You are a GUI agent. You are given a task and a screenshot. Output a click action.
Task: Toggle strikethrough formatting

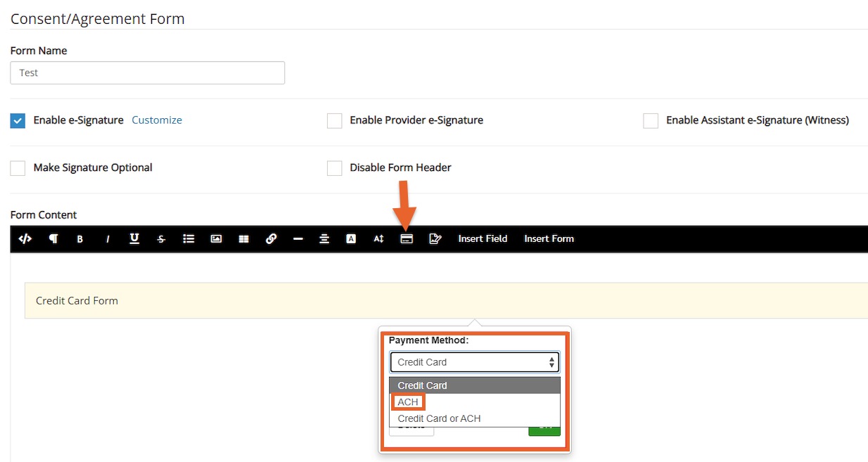coord(161,239)
